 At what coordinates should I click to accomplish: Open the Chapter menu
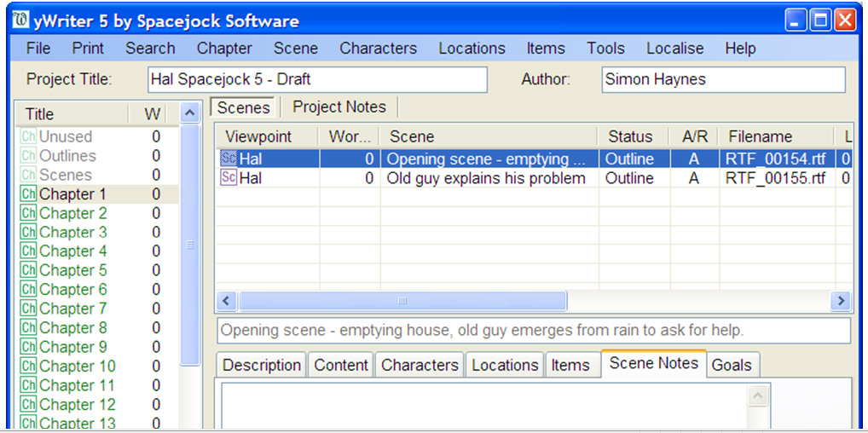click(x=224, y=49)
